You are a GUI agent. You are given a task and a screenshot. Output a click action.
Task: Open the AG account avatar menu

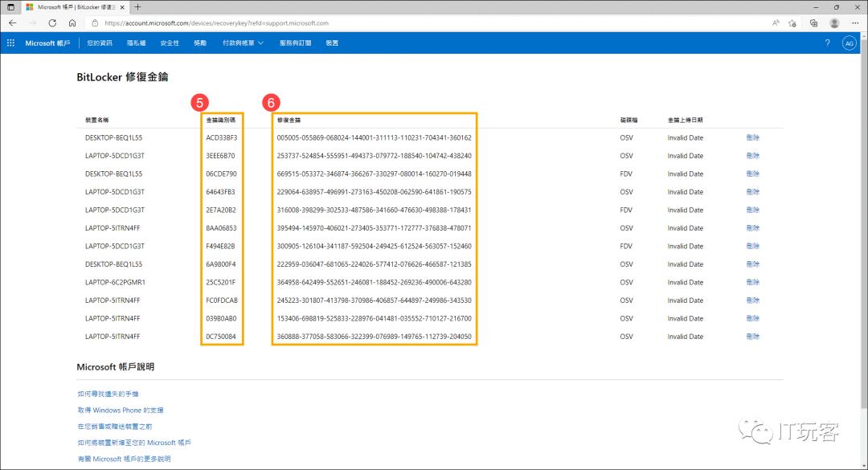click(x=849, y=43)
